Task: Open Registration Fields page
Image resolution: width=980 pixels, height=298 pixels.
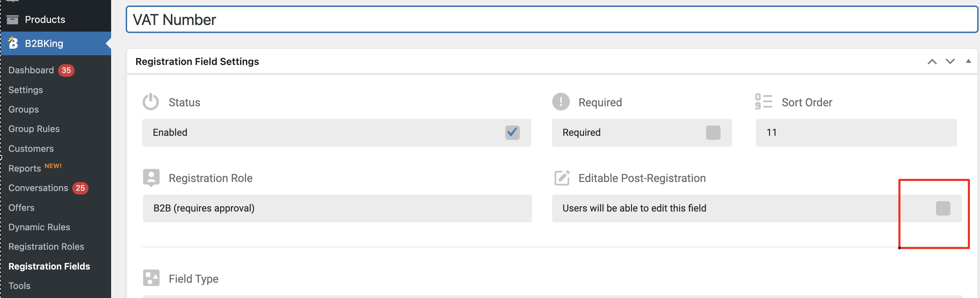Action: point(49,266)
